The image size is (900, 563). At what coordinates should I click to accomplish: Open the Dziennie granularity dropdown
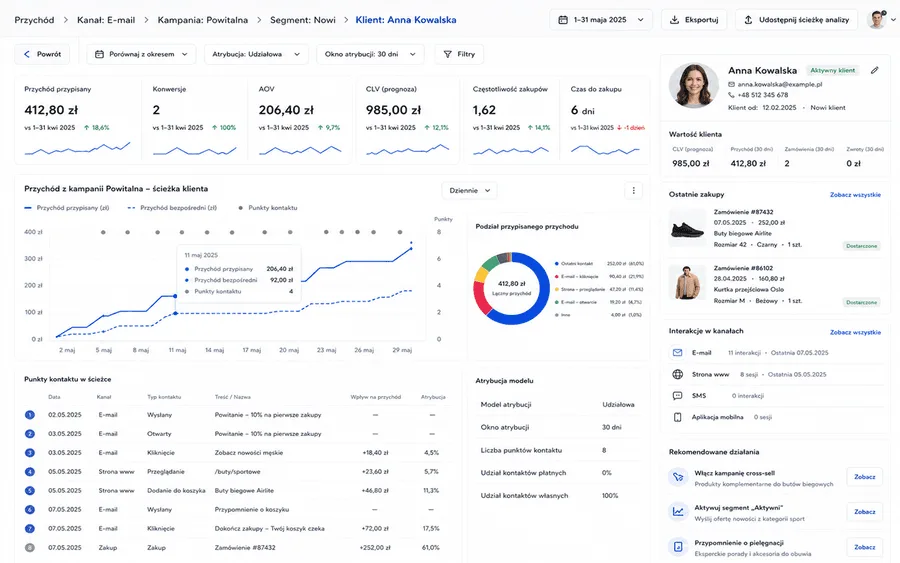coord(469,191)
